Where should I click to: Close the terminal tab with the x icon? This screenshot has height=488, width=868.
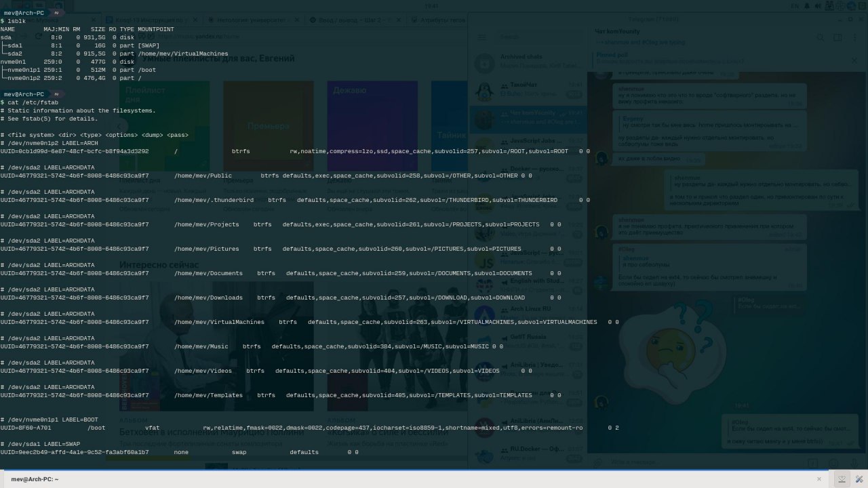[818, 479]
